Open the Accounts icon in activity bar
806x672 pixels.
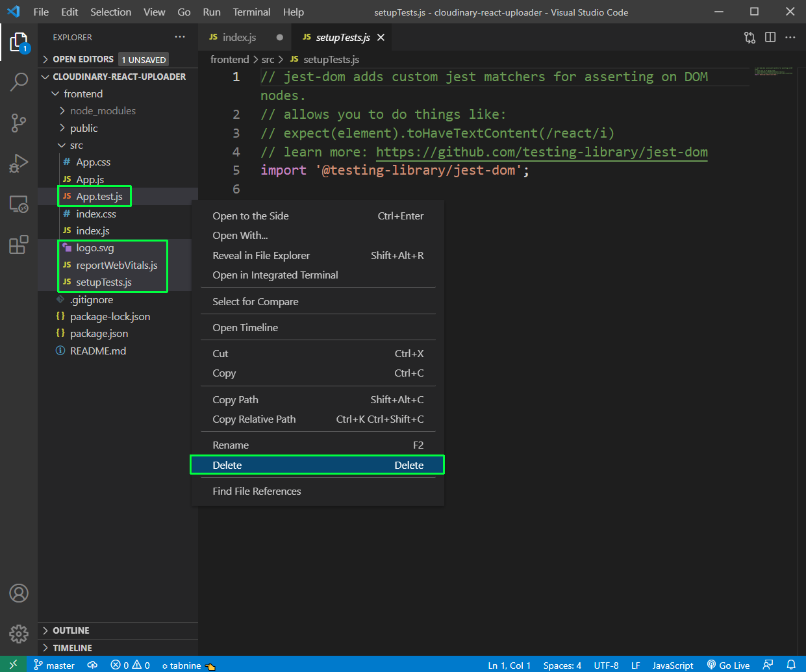(19, 593)
